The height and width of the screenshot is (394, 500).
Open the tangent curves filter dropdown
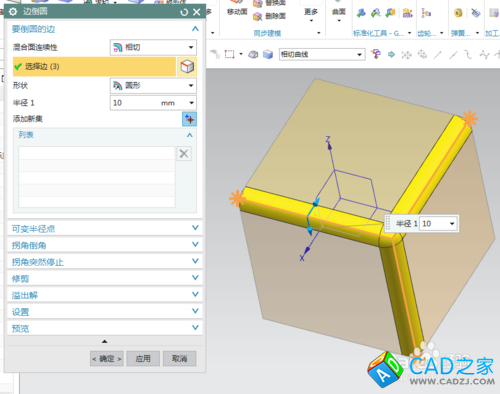pos(322,54)
